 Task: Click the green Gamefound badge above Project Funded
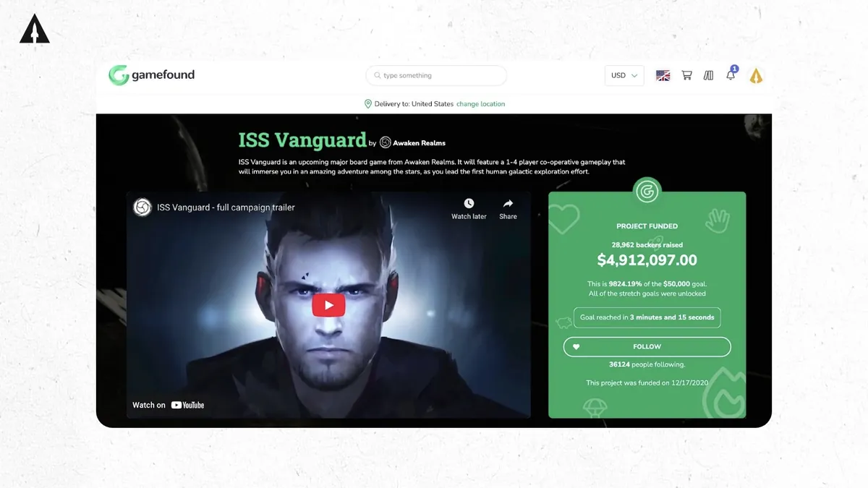click(647, 192)
